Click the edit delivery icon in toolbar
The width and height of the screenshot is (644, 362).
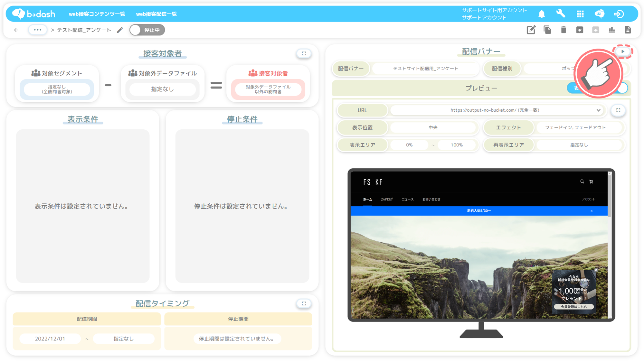pos(531,30)
